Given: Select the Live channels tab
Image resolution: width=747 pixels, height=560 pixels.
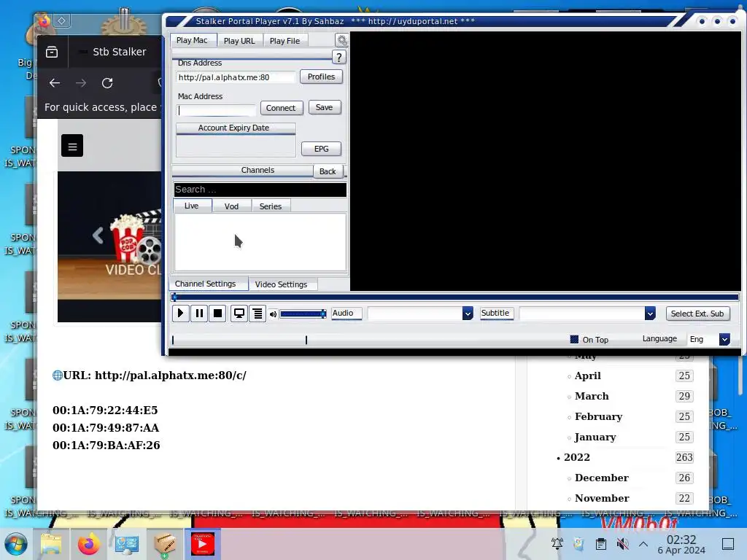Looking at the screenshot, I should [192, 206].
